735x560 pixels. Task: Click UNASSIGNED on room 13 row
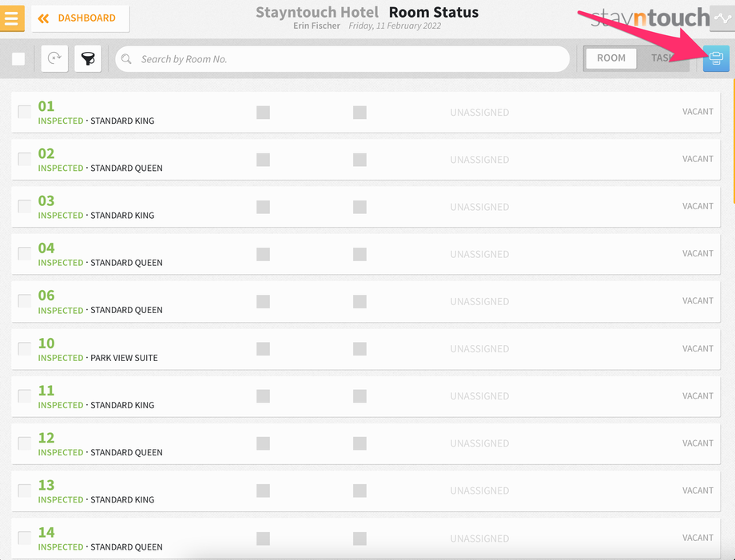(x=479, y=491)
